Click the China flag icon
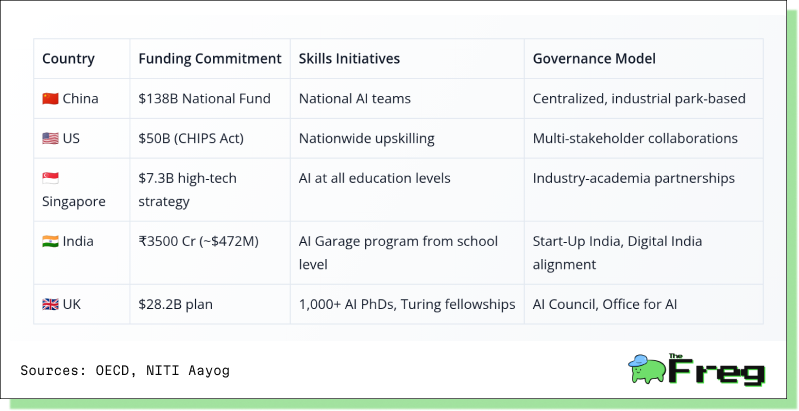The height and width of the screenshot is (411, 799). [x=50, y=98]
